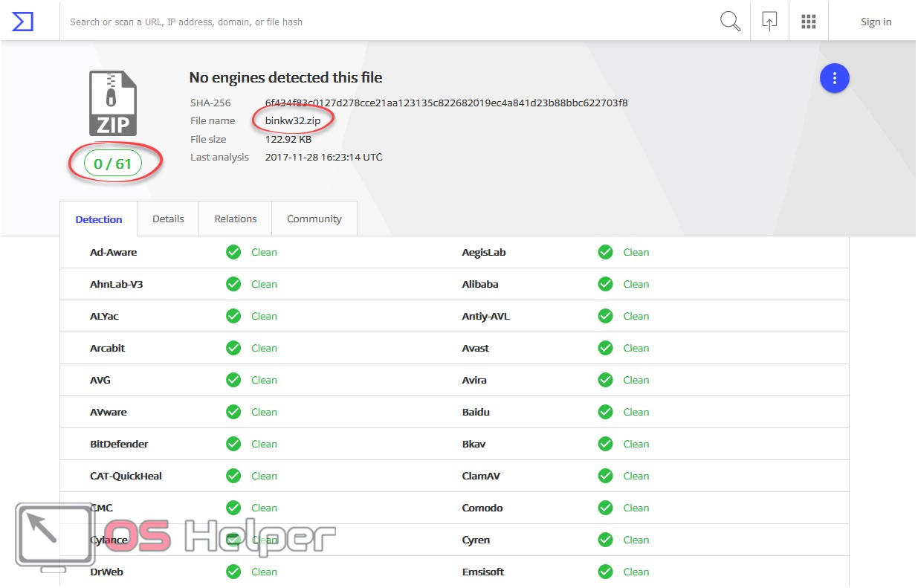Click the magnifier search icon
The height and width of the screenshot is (588, 918).
coord(730,22)
